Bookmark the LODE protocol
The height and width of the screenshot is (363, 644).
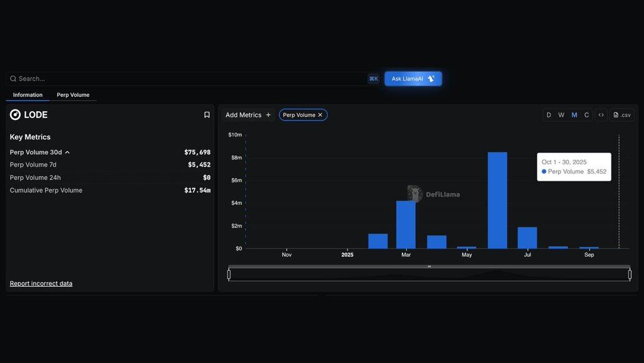point(207,115)
